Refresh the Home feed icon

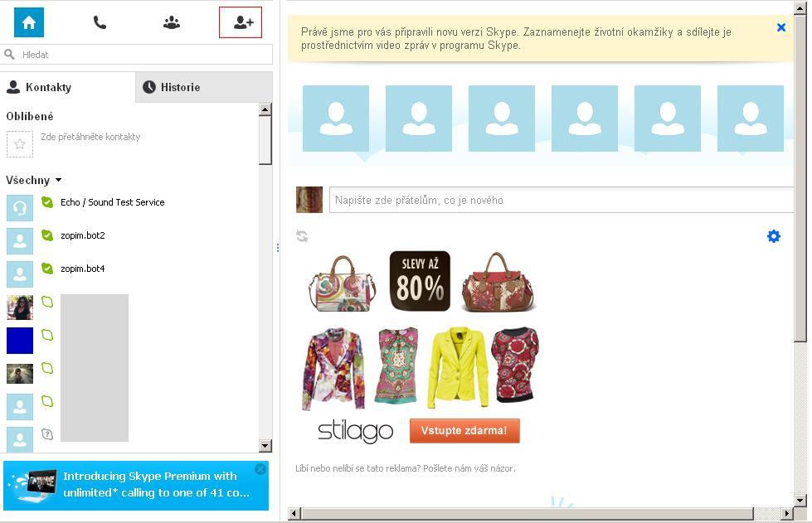302,236
